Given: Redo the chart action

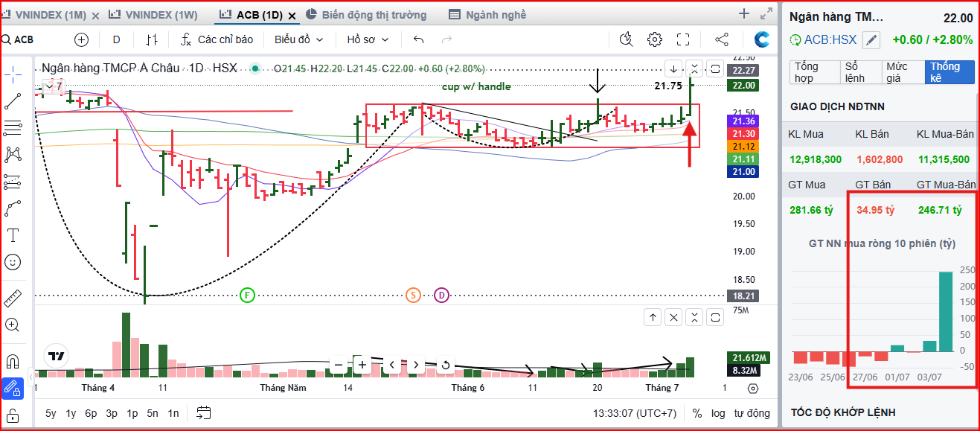Looking at the screenshot, I should coord(446,39).
